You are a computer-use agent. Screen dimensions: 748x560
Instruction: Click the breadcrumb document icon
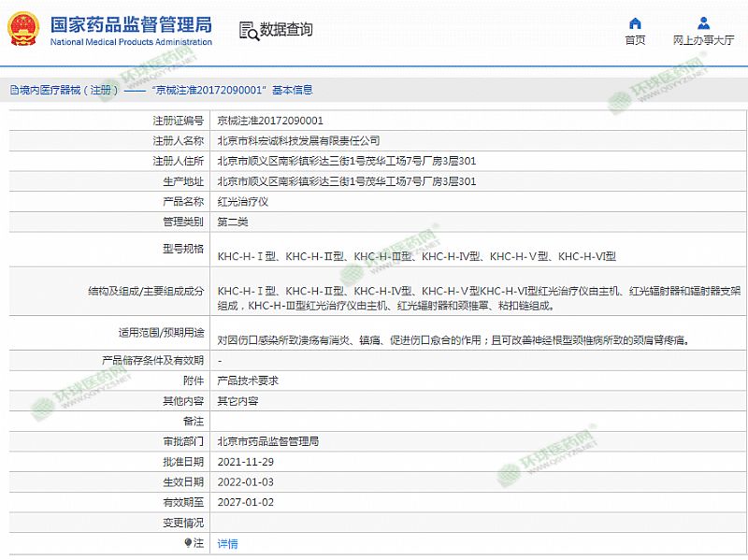pyautogui.click(x=13, y=91)
